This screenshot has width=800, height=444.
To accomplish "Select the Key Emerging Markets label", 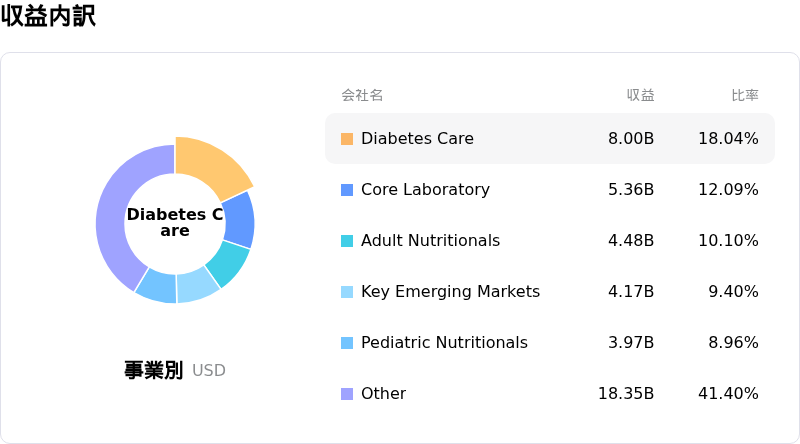I will pyautogui.click(x=450, y=292).
